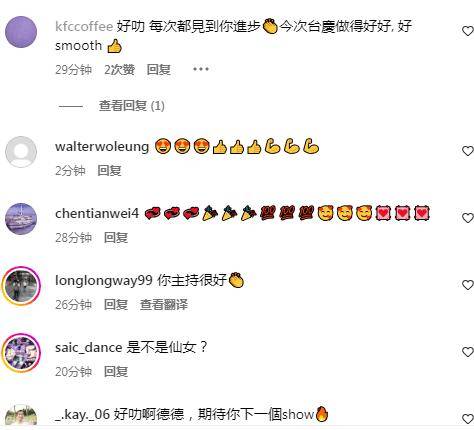474x430 pixels.
Task: Click 查看翻译 under longlongway99's comment
Action: (164, 305)
